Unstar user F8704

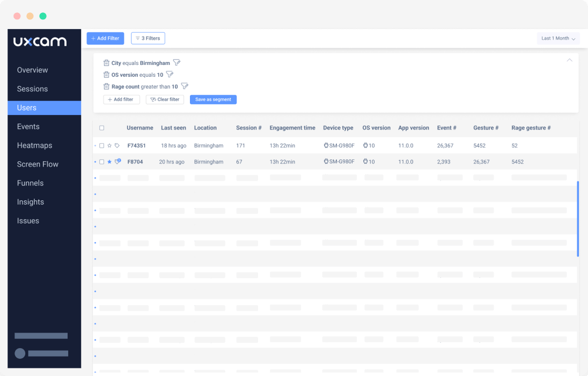point(111,162)
